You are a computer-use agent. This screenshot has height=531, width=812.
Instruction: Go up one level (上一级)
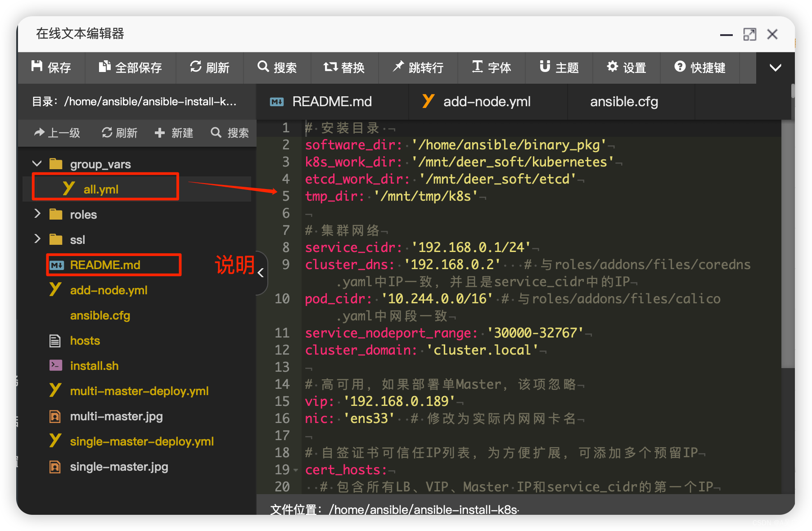point(57,133)
